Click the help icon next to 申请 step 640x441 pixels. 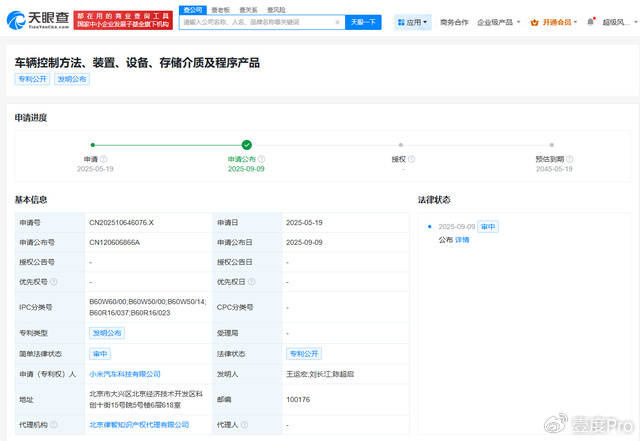click(x=104, y=159)
